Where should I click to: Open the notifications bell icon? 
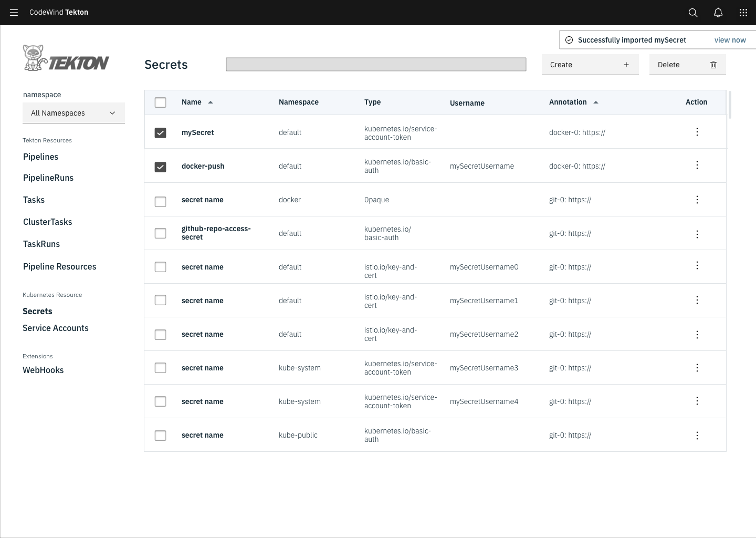click(x=718, y=13)
